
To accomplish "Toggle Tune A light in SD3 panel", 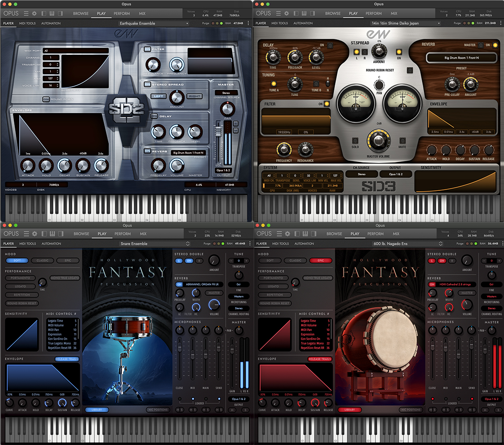I will point(274,84).
